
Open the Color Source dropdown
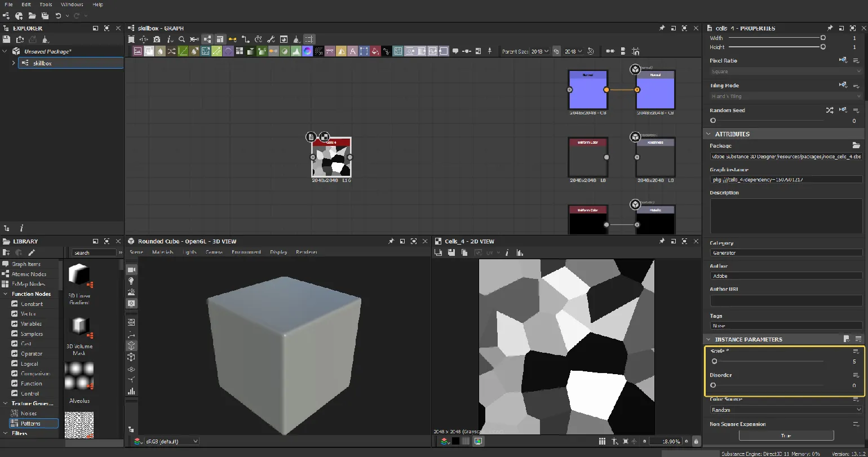[x=786, y=410]
